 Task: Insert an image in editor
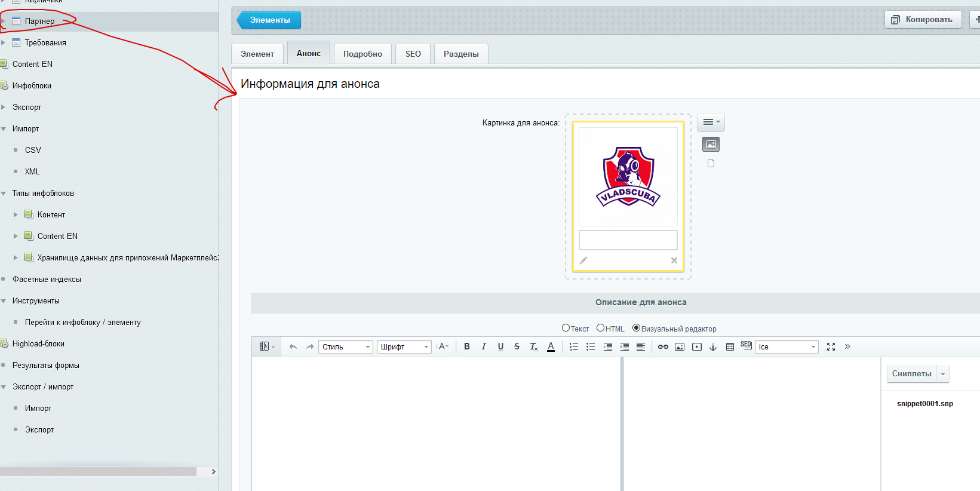(680, 346)
